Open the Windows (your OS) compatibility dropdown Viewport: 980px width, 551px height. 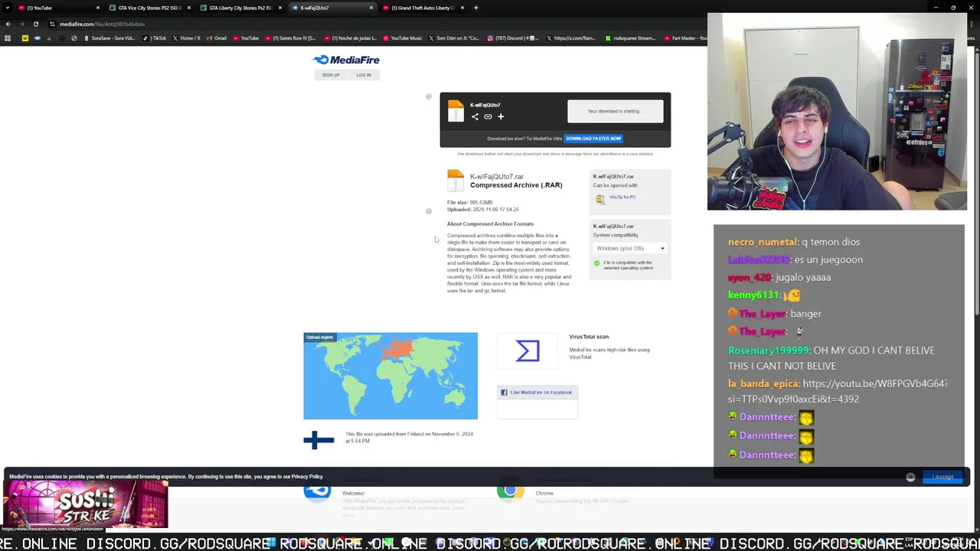click(x=630, y=248)
